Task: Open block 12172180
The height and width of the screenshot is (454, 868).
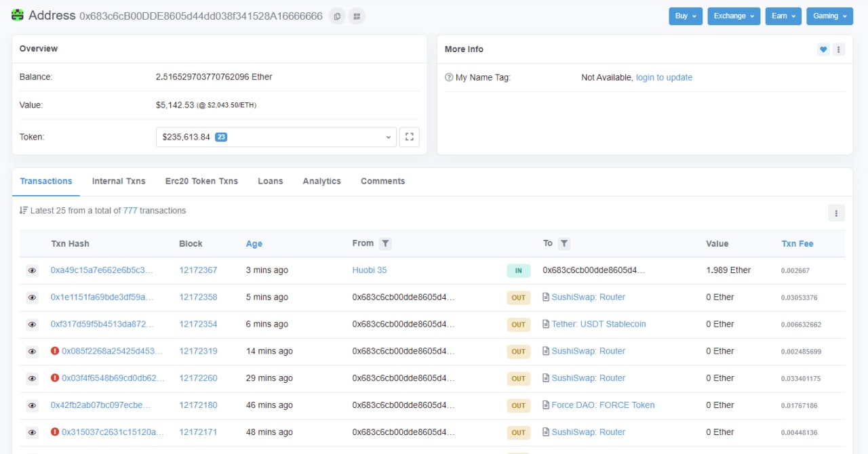Action: [x=198, y=405]
